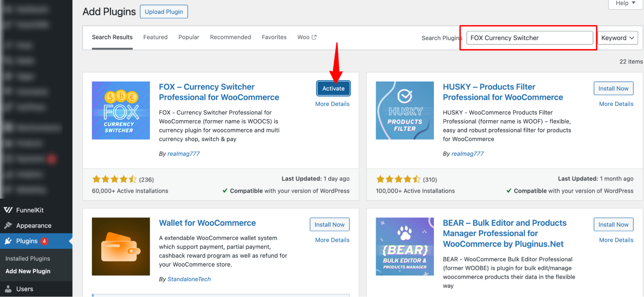
Task: Open More Details for HUSKY Products Filter
Action: 616,104
